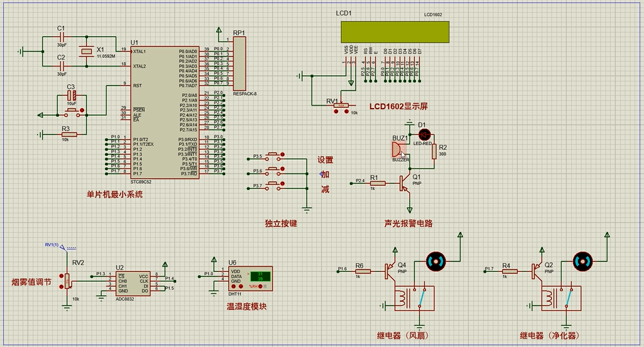Click the BUZ1 buzzer component
The width and height of the screenshot is (644, 347).
(397, 149)
